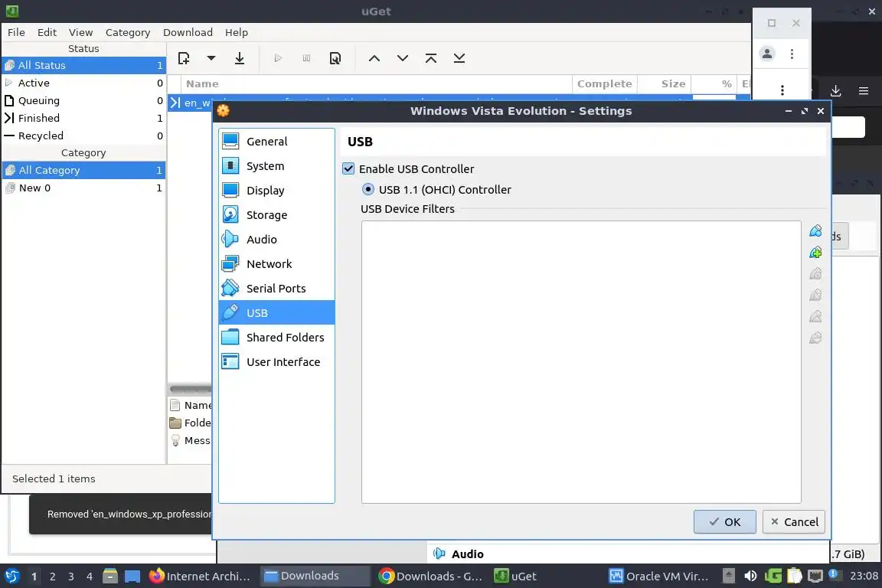Open uGet Download menu
882x588 pixels.
coord(188,32)
